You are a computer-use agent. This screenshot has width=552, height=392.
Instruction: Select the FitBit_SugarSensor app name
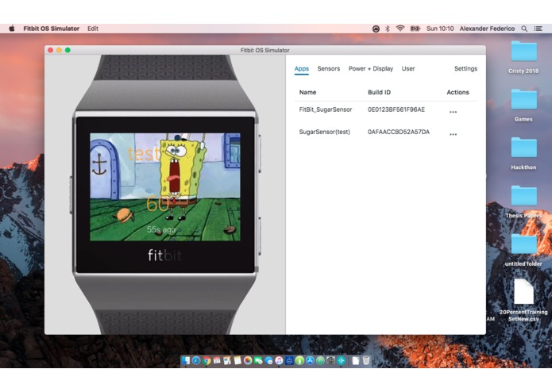click(326, 110)
